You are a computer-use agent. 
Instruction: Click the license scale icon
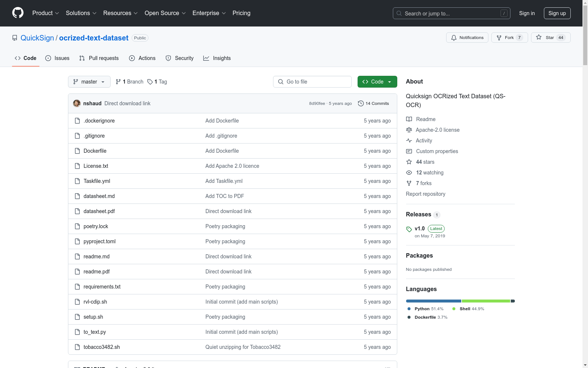tap(409, 130)
